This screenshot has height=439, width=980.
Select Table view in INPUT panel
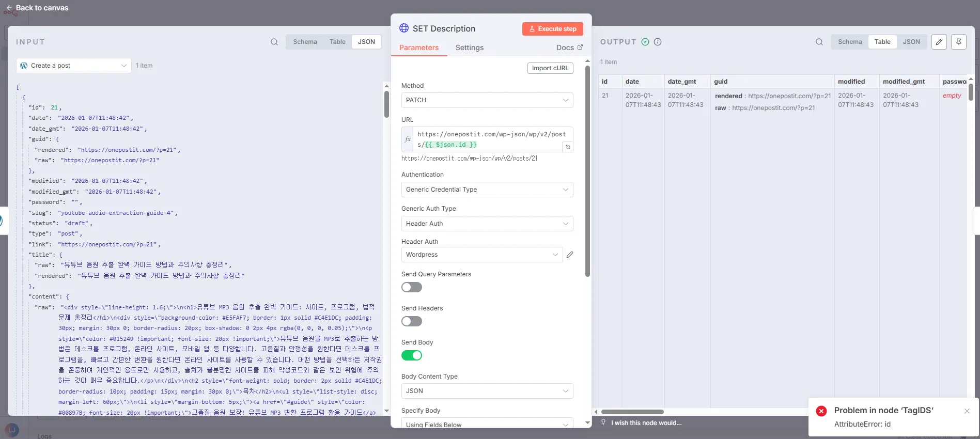click(337, 42)
